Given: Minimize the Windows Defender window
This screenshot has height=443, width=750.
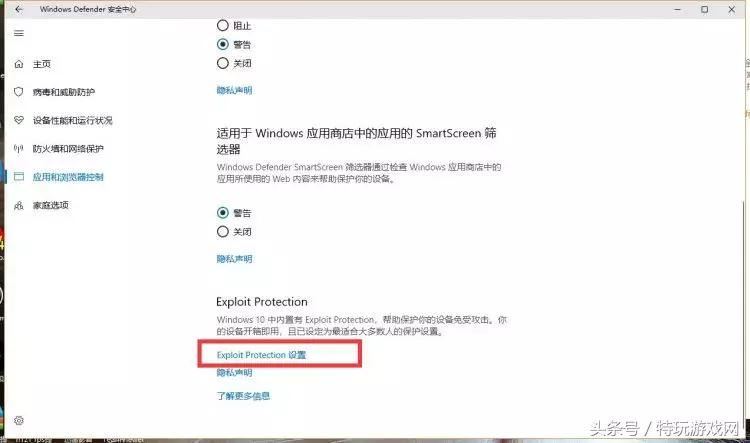Looking at the screenshot, I should pos(677,9).
